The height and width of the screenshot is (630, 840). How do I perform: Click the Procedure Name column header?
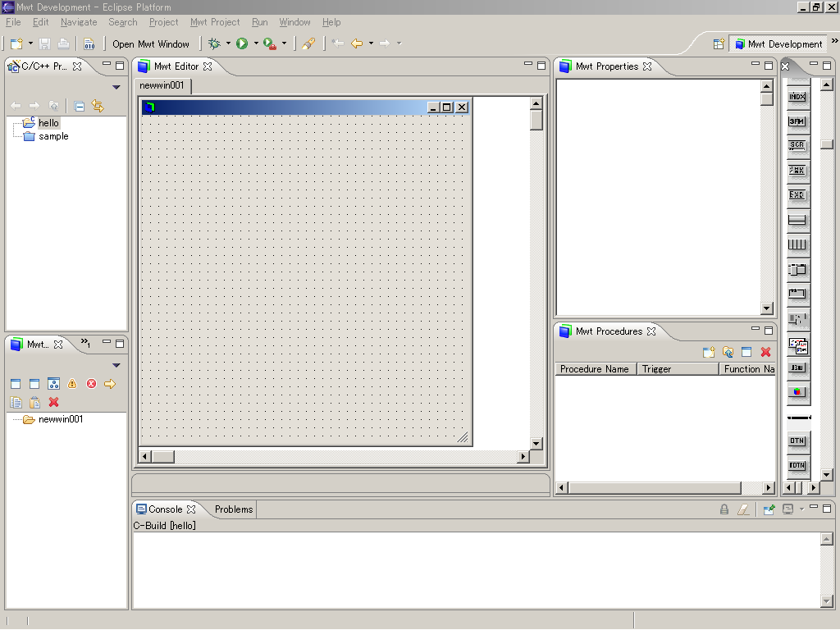[596, 369]
